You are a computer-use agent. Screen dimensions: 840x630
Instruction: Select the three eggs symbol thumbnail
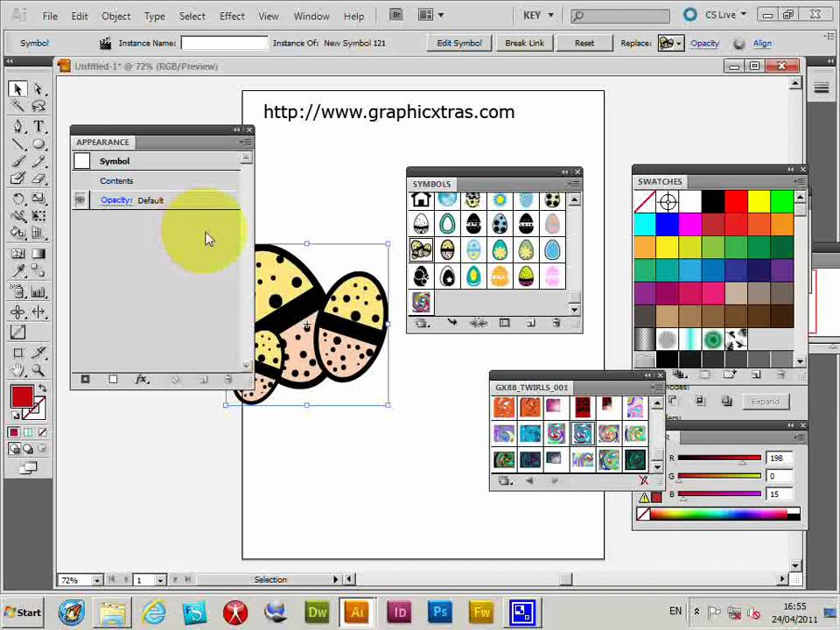pyautogui.click(x=421, y=249)
